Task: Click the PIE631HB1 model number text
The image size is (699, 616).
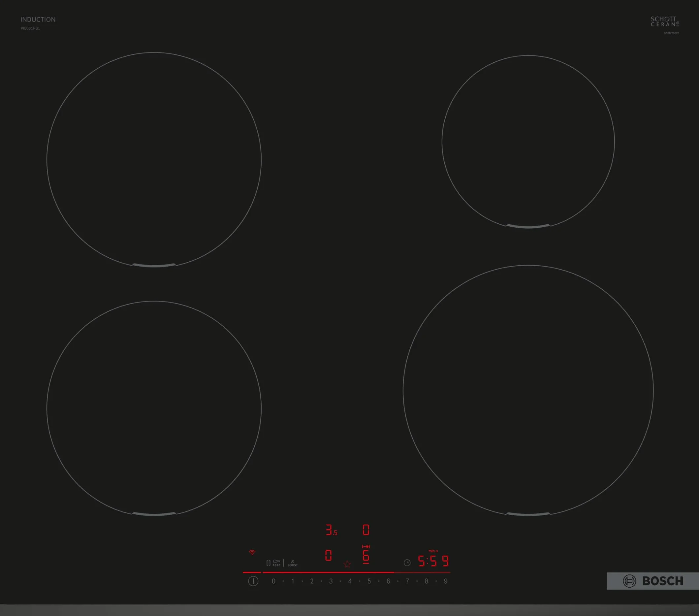Action: 30,28
